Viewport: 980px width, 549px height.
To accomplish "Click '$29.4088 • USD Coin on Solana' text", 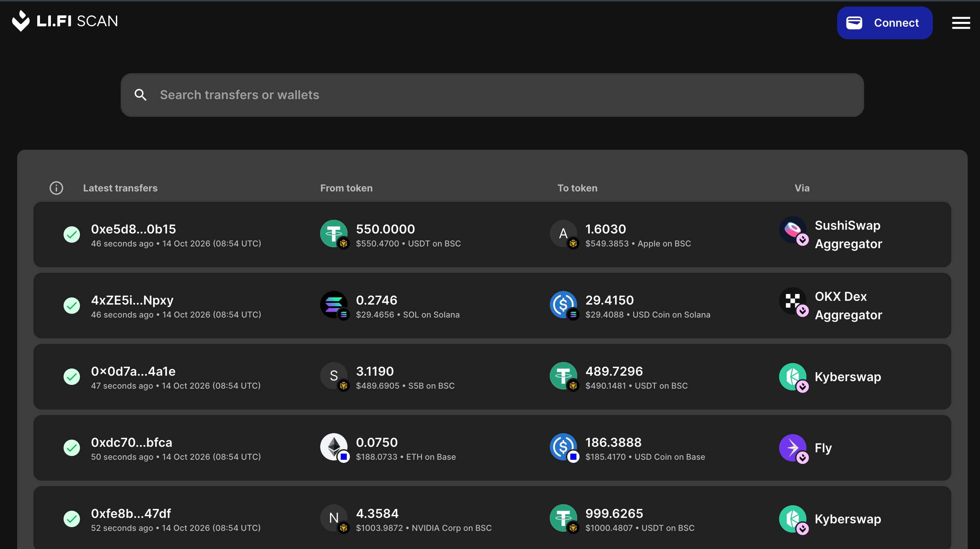I will (648, 315).
